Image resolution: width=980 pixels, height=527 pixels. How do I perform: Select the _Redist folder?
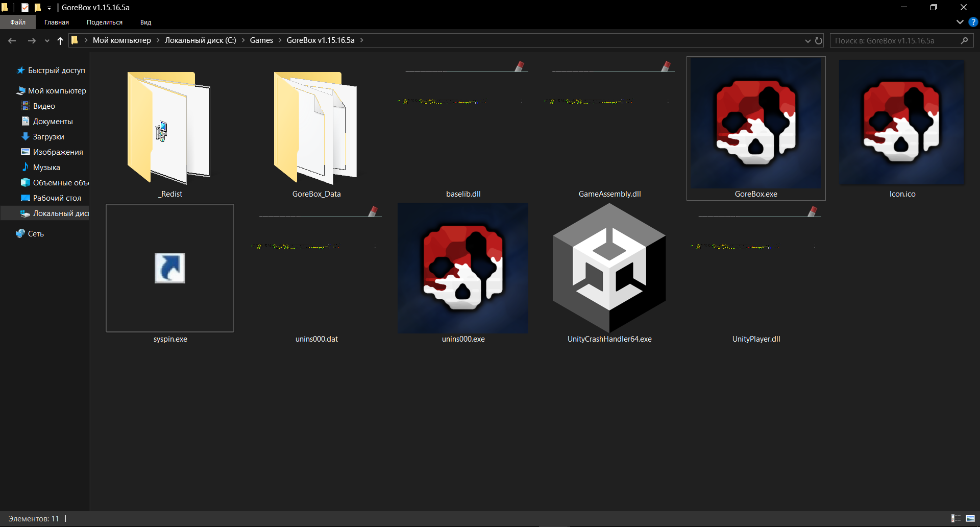(170, 129)
